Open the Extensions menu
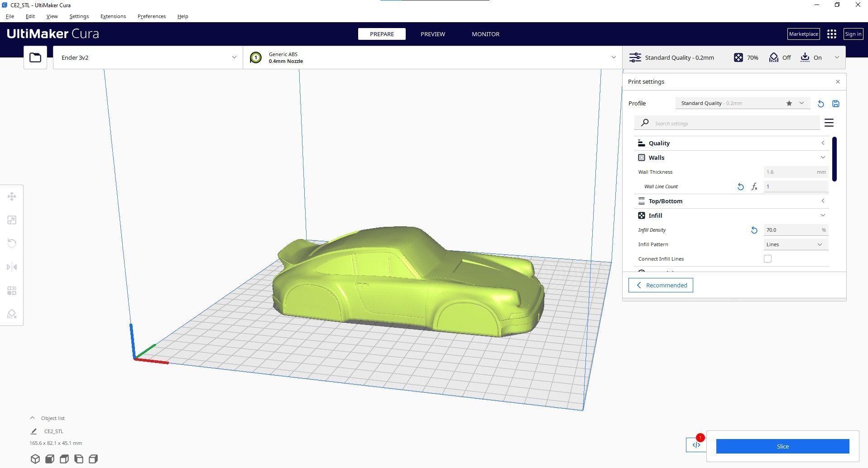This screenshot has width=868, height=468. point(113,16)
